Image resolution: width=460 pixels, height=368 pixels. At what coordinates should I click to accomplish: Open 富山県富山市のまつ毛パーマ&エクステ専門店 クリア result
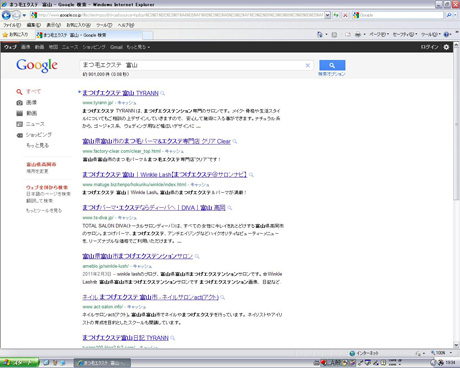coord(157,141)
